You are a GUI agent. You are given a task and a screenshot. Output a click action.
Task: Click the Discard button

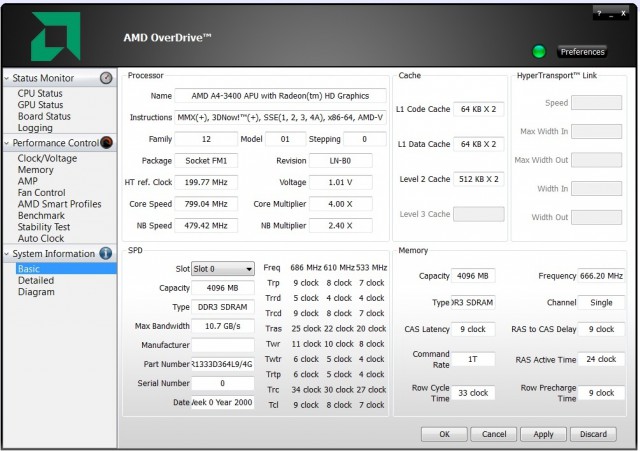click(x=593, y=434)
